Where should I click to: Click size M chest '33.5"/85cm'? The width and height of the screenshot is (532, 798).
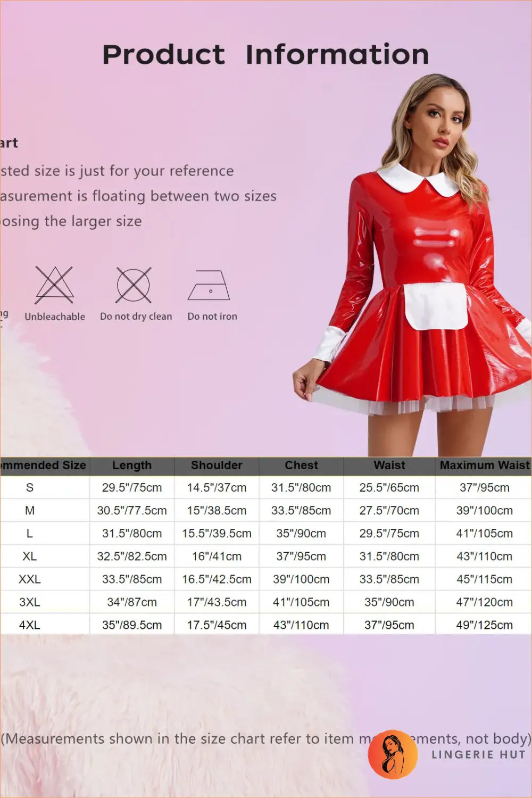point(301,510)
